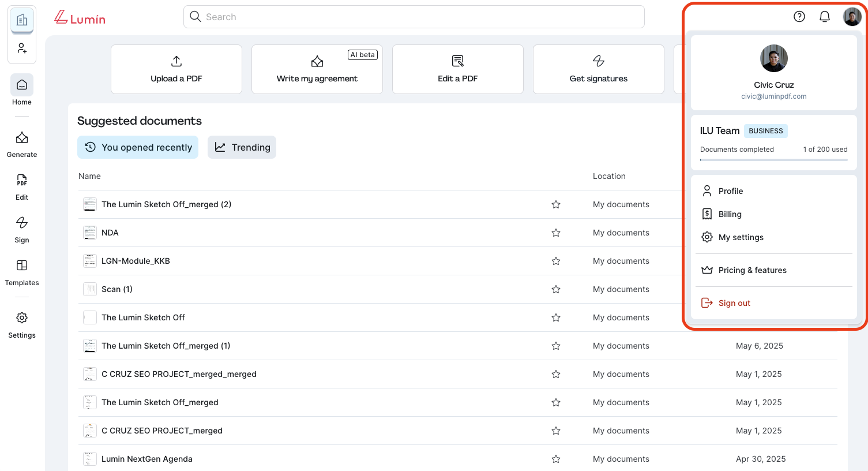Open the Sign tool in sidebar
The image size is (868, 471).
pos(22,229)
